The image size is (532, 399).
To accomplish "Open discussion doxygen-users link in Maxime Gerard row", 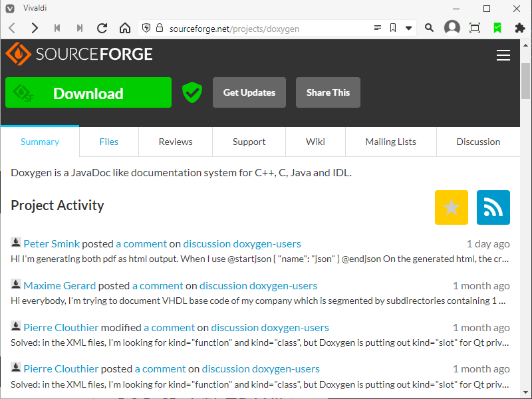I will pyautogui.click(x=259, y=286).
